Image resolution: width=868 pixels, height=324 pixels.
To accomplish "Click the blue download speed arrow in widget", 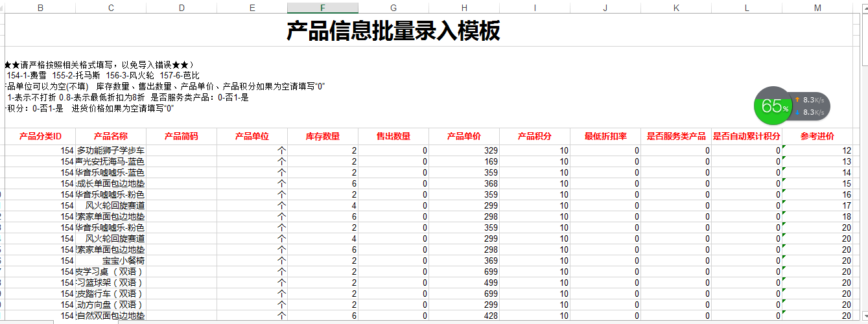I will click(797, 113).
